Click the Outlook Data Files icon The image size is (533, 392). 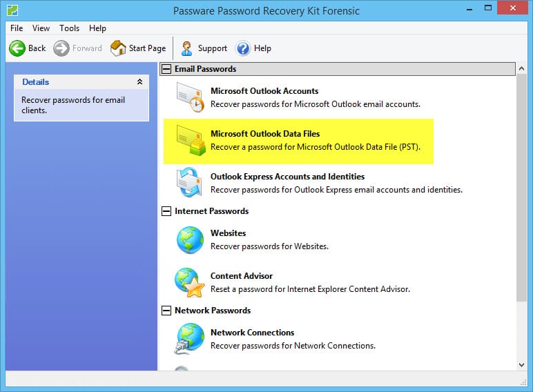pos(191,140)
